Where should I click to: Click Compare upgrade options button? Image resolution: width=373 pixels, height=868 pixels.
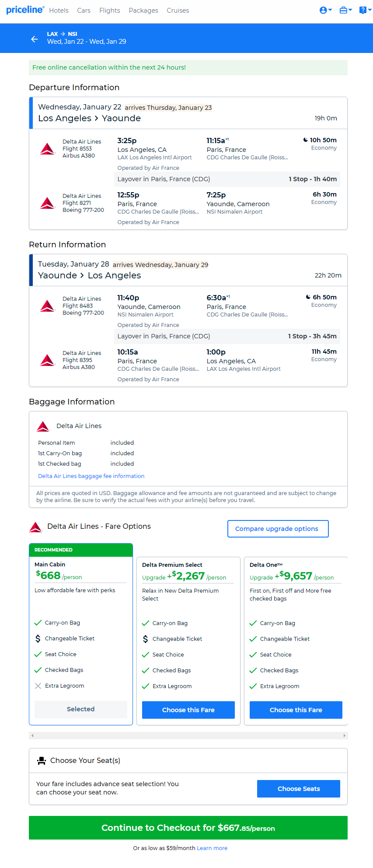tap(278, 529)
